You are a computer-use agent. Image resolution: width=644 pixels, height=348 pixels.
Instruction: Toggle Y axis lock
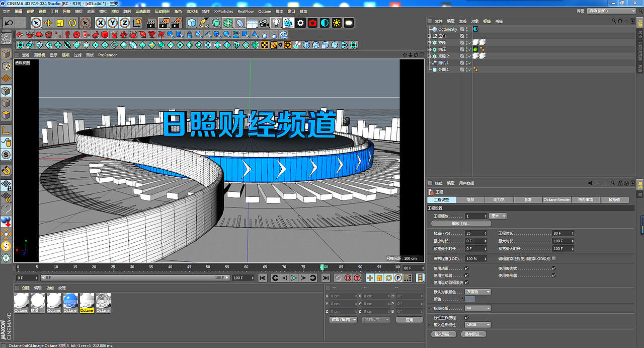tap(113, 23)
